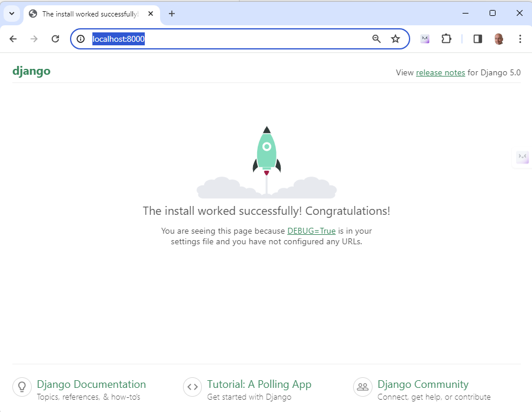This screenshot has width=532, height=412.
Task: Open the Chrome profile avatar
Action: coord(499,39)
